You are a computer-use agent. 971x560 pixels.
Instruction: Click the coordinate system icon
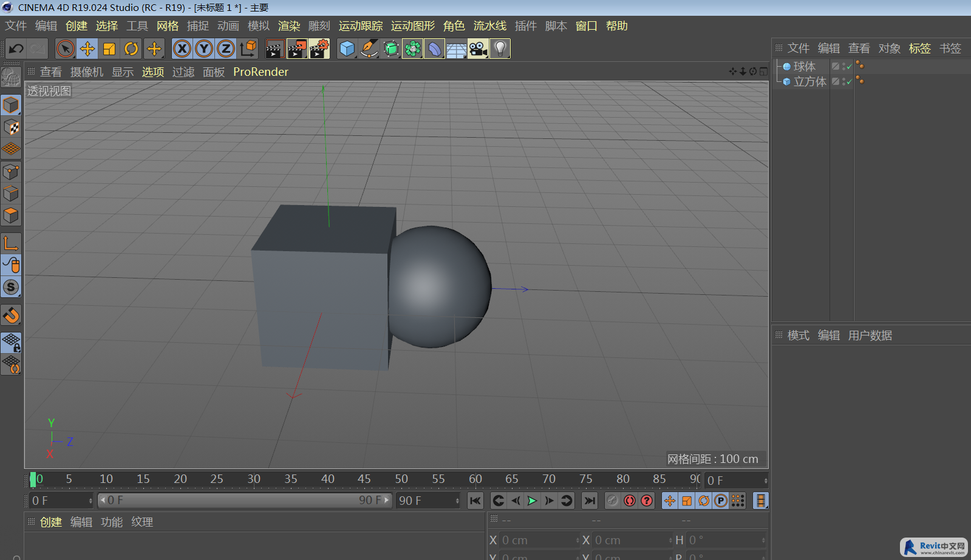click(x=248, y=49)
